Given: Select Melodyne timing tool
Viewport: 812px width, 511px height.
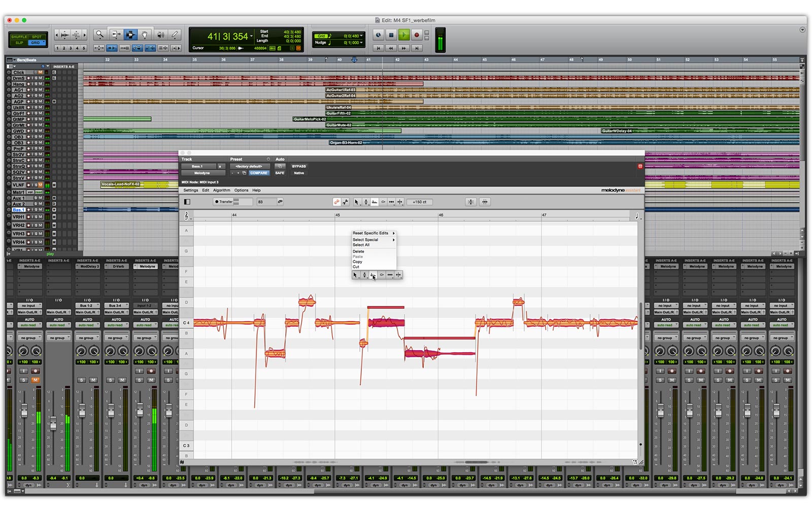Looking at the screenshot, I should coord(391,202).
